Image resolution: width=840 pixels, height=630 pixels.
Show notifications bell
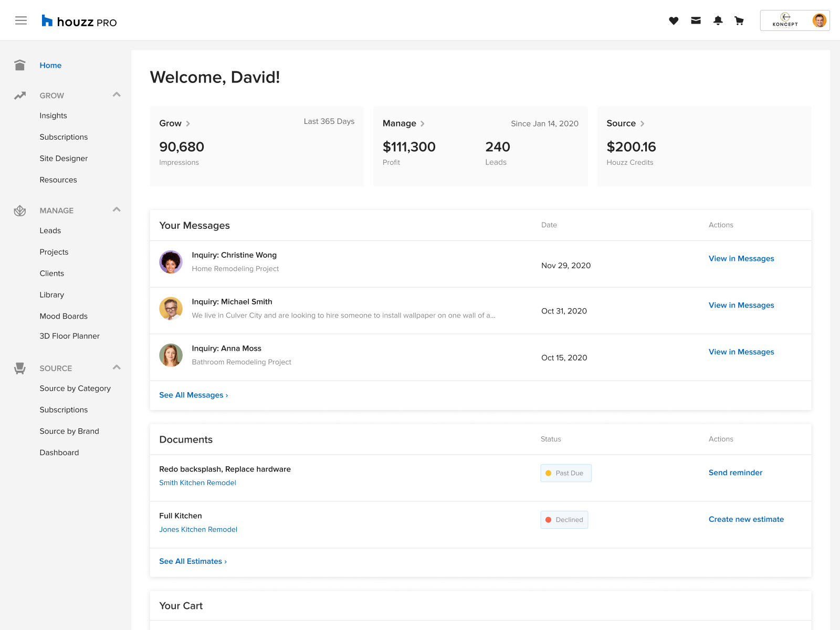point(718,21)
